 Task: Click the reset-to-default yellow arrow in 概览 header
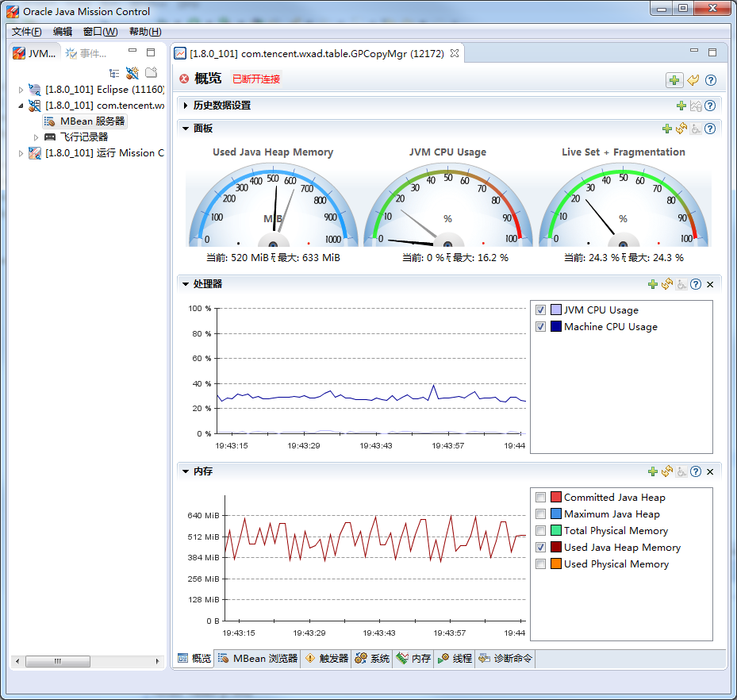tap(693, 80)
